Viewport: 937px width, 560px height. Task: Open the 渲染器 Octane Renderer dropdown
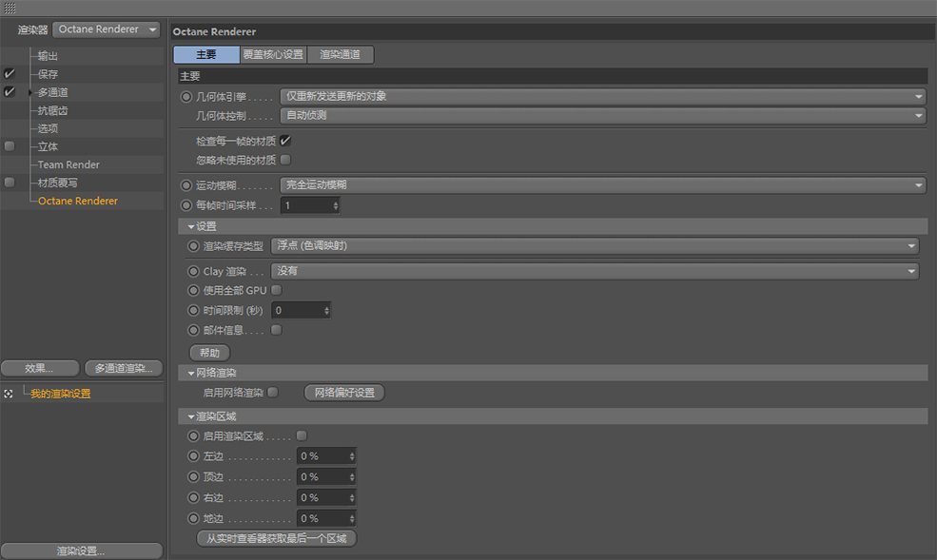[107, 29]
